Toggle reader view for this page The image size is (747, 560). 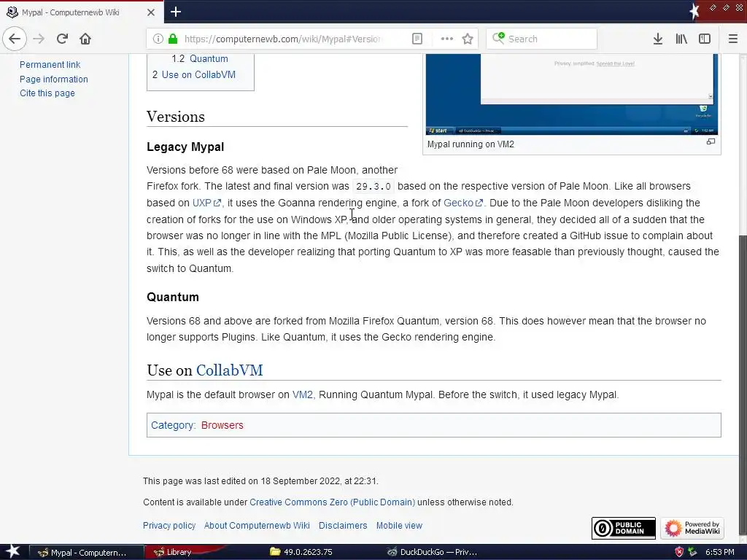tap(417, 39)
